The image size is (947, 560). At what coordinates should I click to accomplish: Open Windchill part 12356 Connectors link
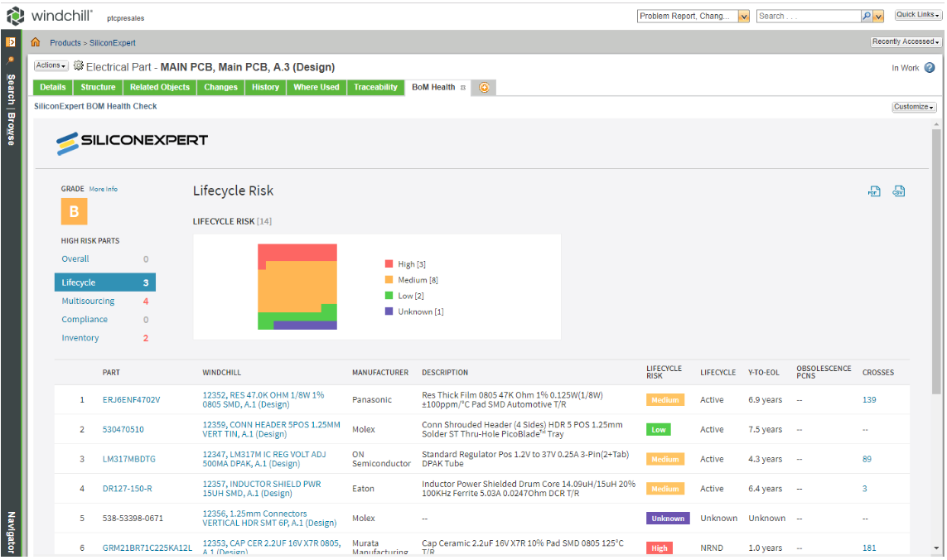[269, 519]
